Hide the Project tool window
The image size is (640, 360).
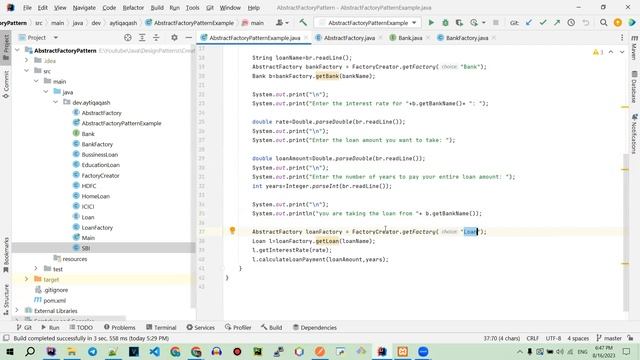click(189, 38)
